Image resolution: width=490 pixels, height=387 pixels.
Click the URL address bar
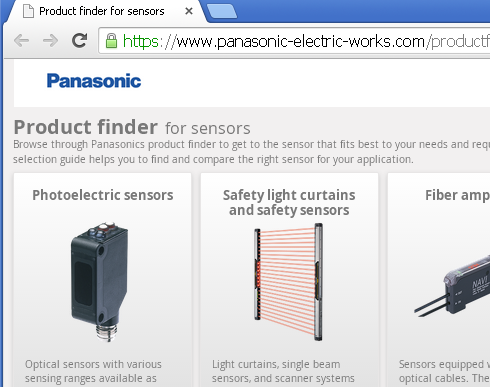tap(295, 41)
